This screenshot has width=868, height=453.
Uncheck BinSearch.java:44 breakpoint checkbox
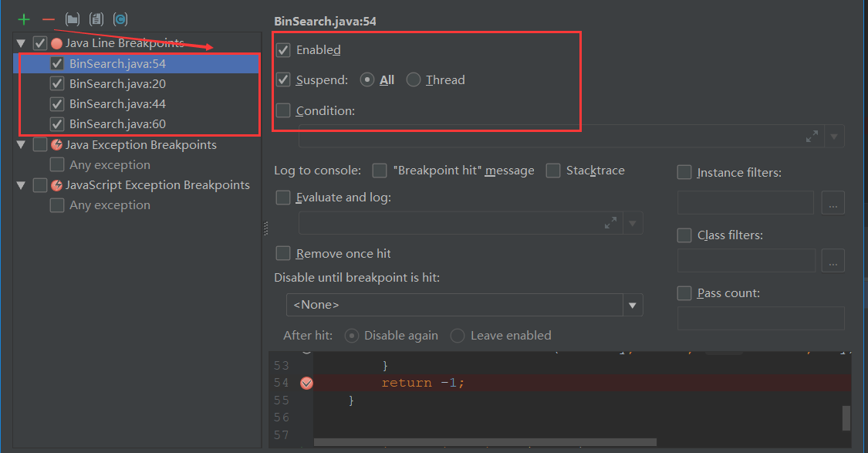57,104
